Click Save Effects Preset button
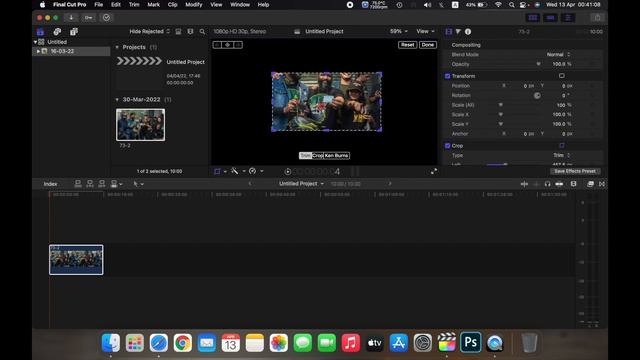The height and width of the screenshot is (360, 640). 575,171
